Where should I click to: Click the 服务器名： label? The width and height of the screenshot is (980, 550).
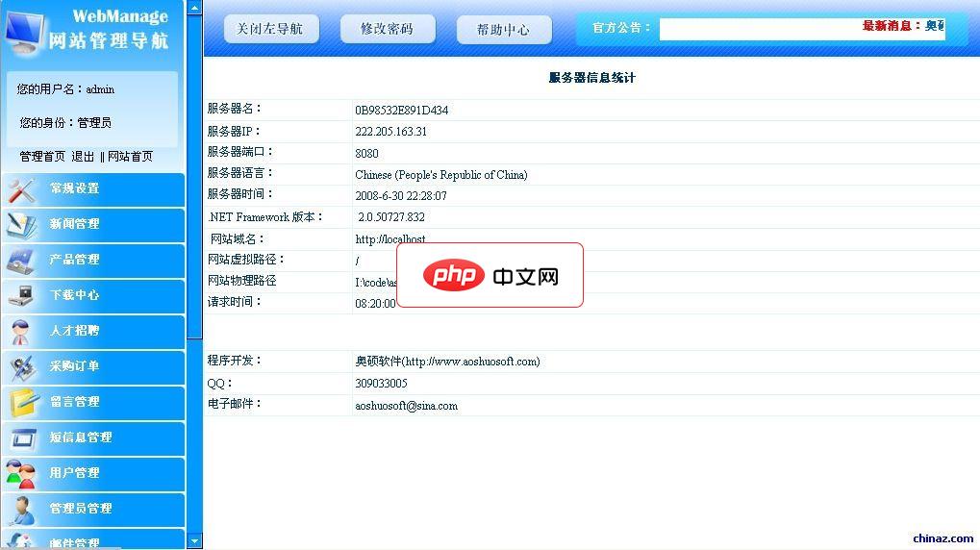click(x=235, y=109)
